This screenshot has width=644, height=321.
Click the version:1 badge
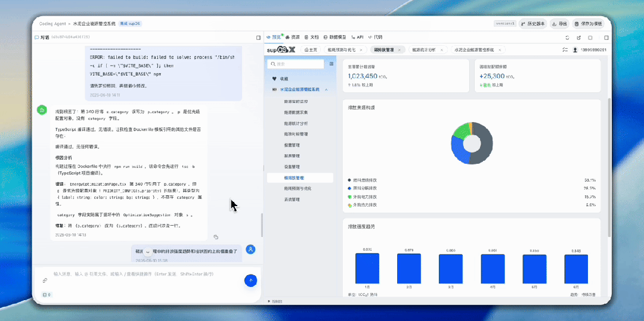pyautogui.click(x=505, y=24)
